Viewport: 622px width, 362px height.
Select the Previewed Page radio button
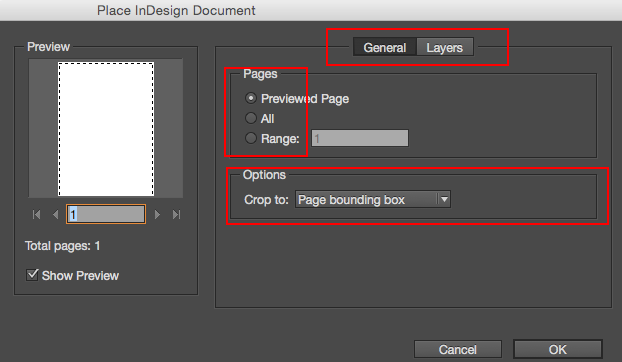pos(251,98)
